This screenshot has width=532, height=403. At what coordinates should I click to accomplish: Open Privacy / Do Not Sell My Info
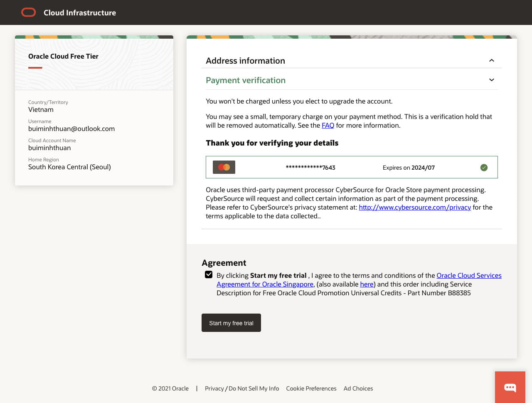point(242,388)
